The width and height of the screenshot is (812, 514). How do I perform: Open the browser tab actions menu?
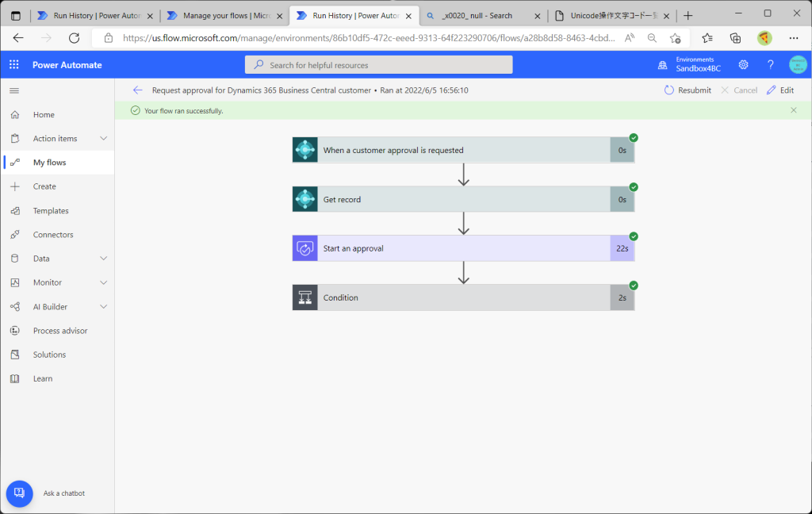click(x=16, y=16)
